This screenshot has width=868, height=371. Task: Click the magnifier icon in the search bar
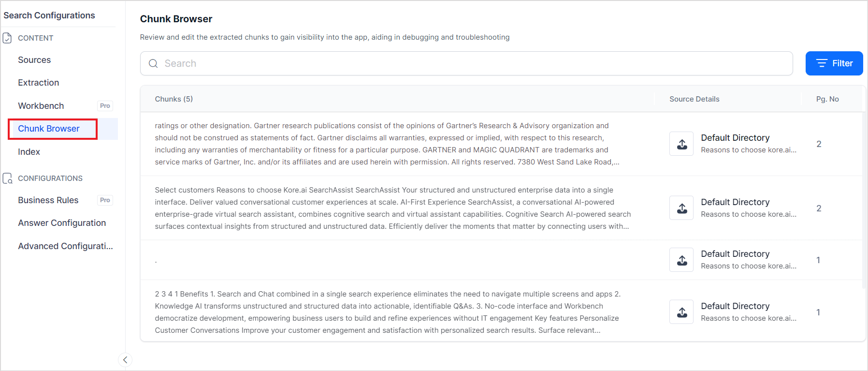(x=153, y=64)
